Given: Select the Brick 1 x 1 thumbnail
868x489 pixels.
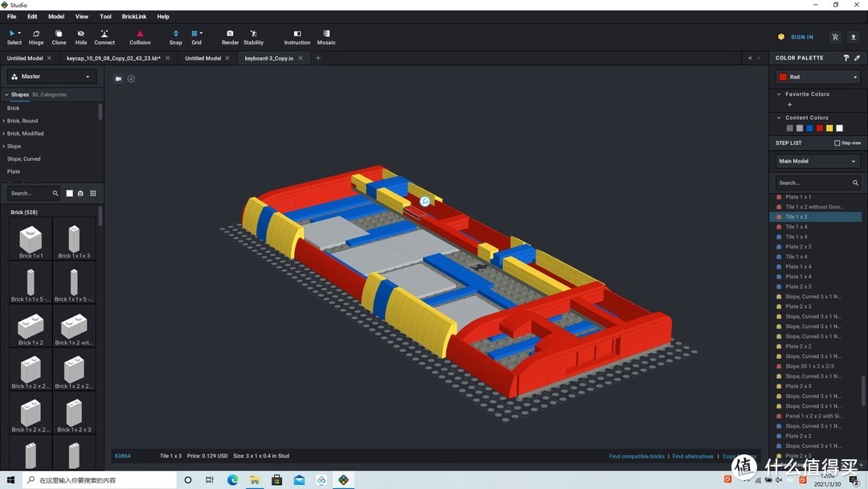Looking at the screenshot, I should pyautogui.click(x=31, y=241).
